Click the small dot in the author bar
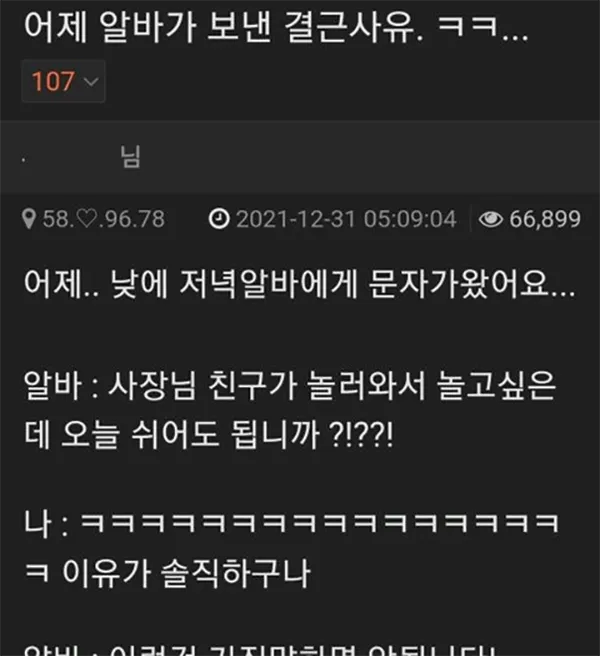 (23, 160)
